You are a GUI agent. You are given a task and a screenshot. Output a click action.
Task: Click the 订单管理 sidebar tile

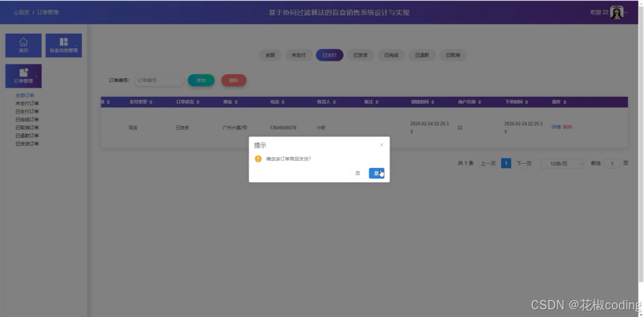[x=23, y=76]
